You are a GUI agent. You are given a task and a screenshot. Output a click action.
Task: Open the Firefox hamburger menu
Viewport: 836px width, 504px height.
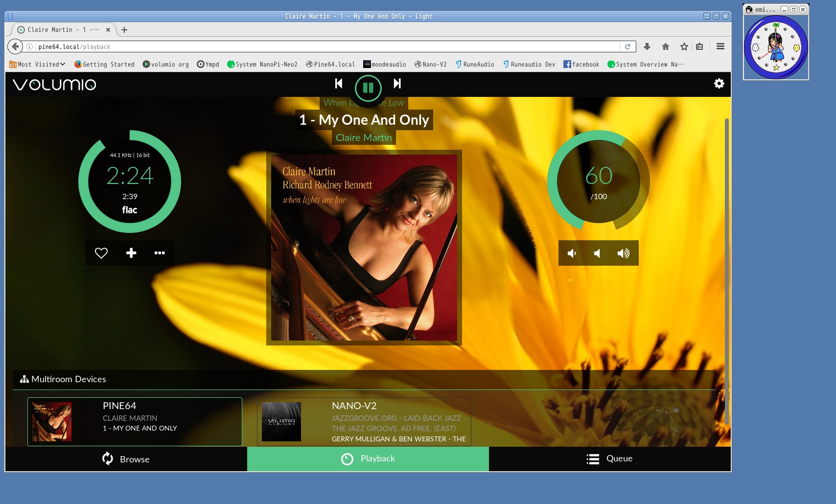click(x=720, y=46)
